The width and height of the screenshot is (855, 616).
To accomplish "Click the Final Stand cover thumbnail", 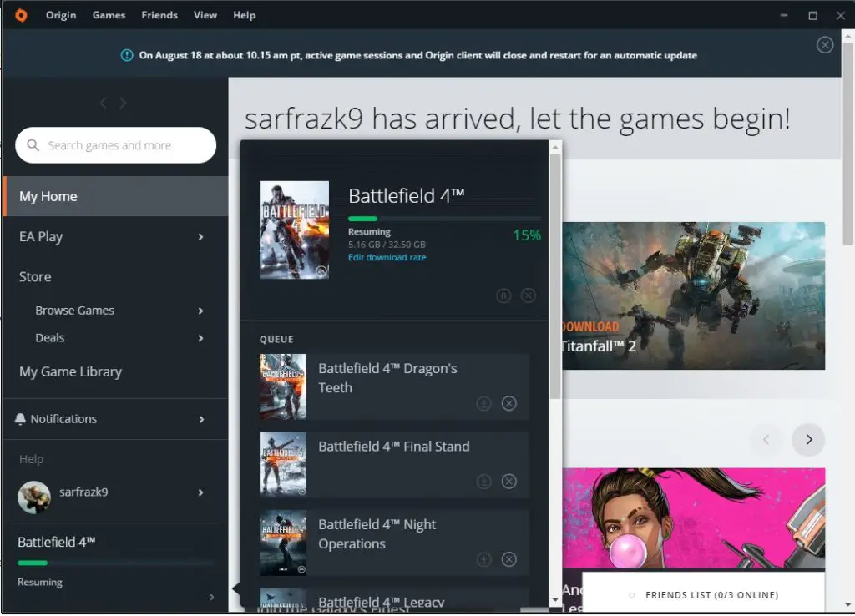I will (x=282, y=465).
